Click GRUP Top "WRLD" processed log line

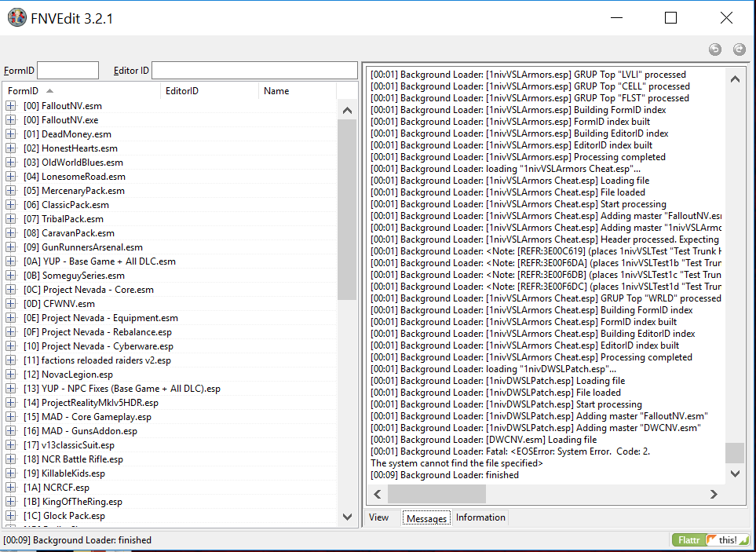tap(546, 298)
